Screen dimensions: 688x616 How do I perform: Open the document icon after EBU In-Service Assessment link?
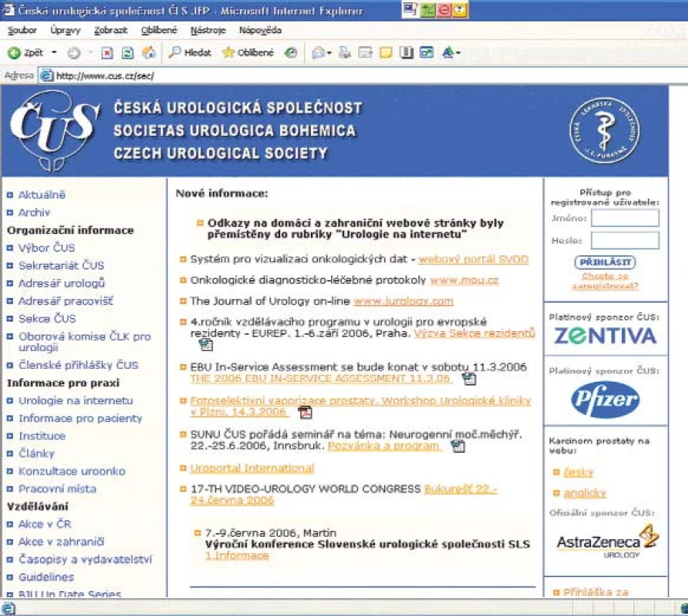coord(469,379)
